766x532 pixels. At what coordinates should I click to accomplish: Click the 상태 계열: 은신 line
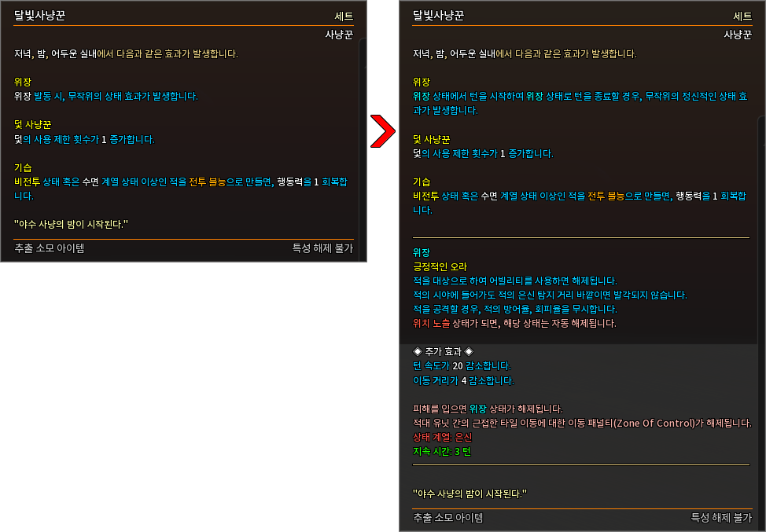click(442, 438)
